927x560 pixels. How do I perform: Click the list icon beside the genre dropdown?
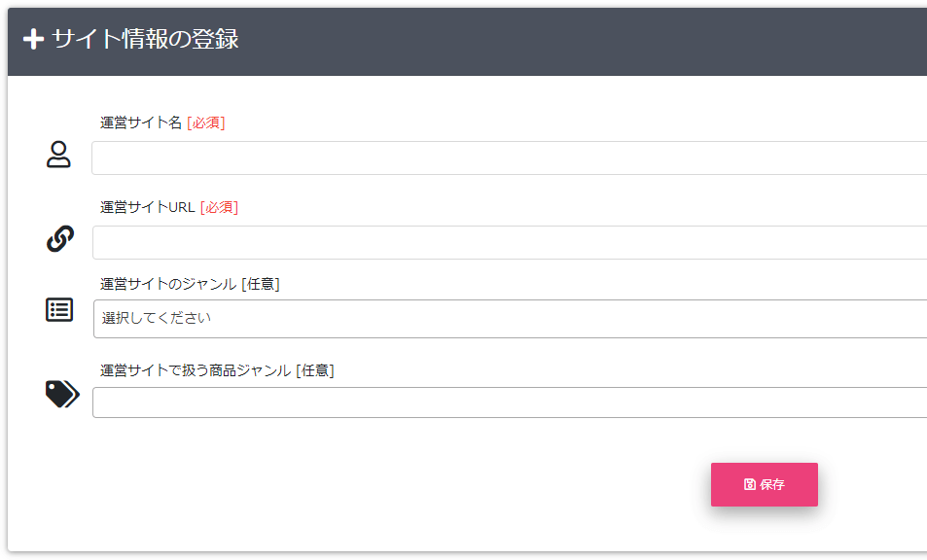click(x=58, y=309)
